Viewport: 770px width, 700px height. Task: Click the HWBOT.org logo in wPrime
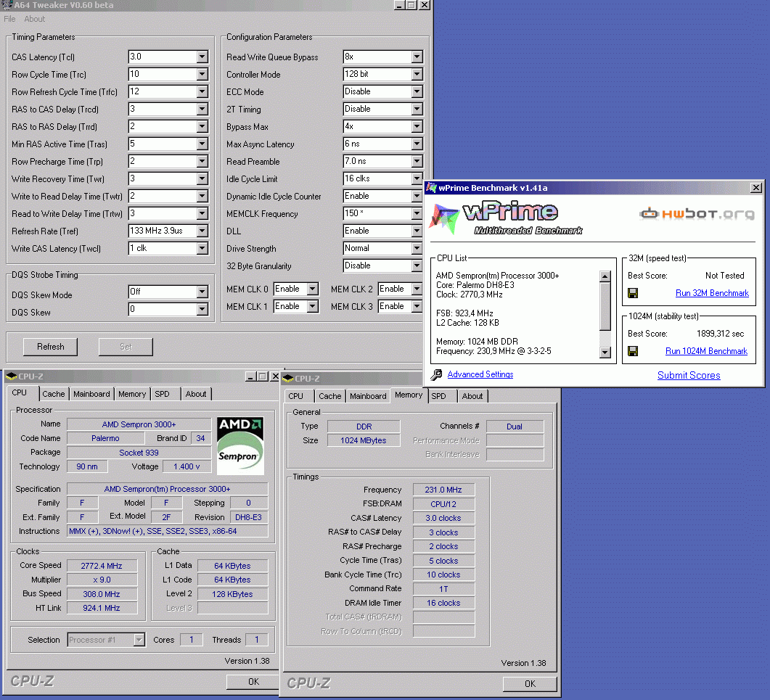(697, 213)
